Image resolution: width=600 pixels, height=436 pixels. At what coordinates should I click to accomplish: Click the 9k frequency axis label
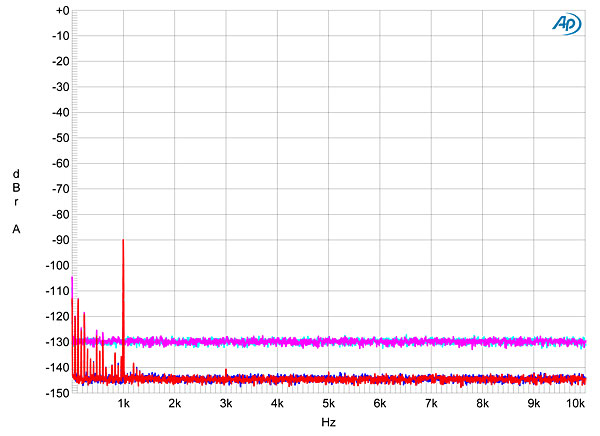[x=534, y=404]
